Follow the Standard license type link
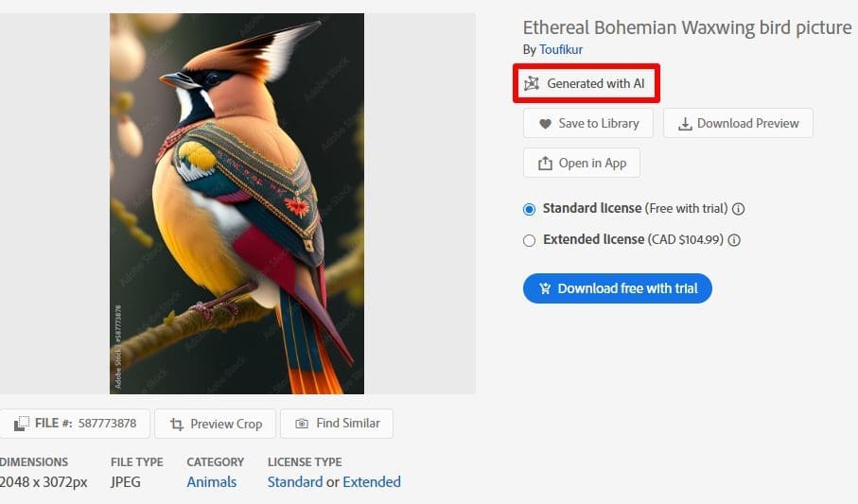Image resolution: width=858 pixels, height=504 pixels. pyautogui.click(x=295, y=482)
